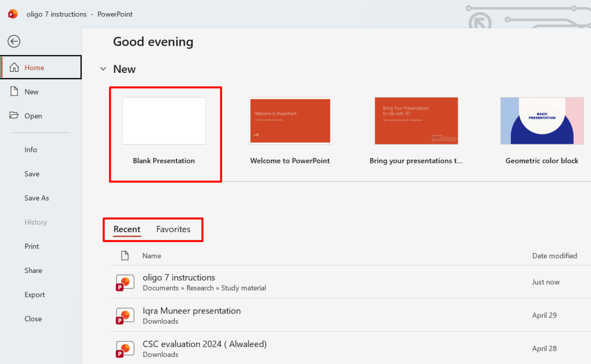Choose Save from the sidebar
591x364 pixels.
point(32,174)
